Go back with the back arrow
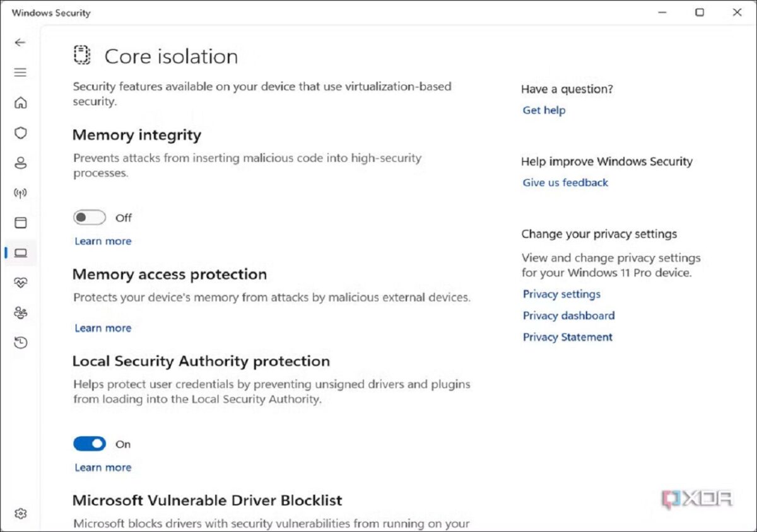Image resolution: width=757 pixels, height=532 pixels. pyautogui.click(x=20, y=42)
